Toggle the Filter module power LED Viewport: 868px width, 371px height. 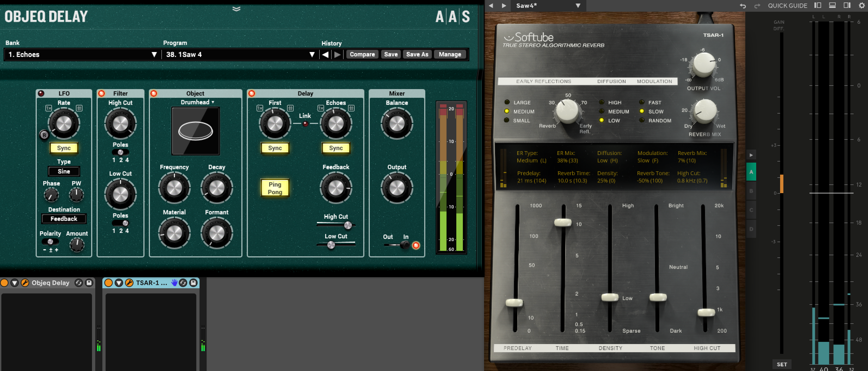pyautogui.click(x=101, y=93)
